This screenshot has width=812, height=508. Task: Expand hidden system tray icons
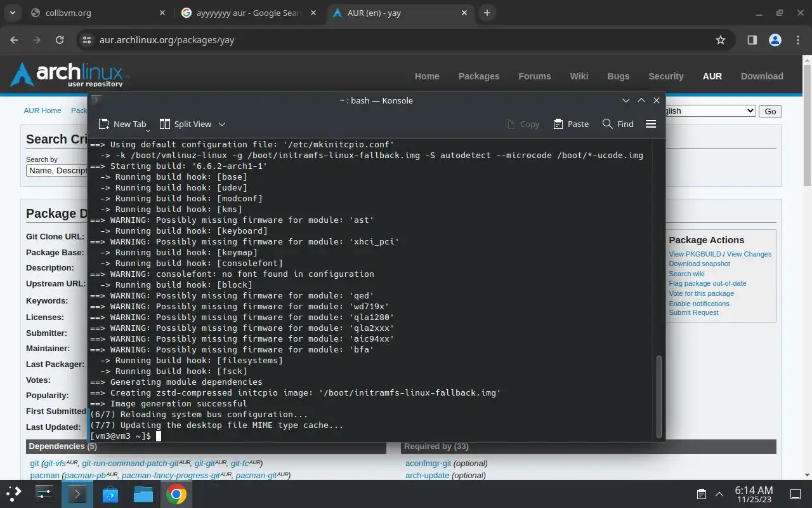click(719, 494)
